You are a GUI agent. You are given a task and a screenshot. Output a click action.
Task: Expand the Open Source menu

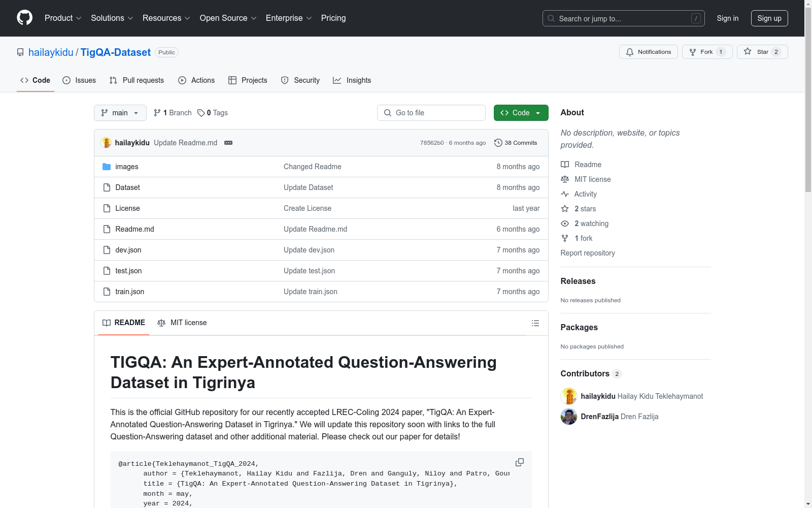pyautogui.click(x=228, y=18)
